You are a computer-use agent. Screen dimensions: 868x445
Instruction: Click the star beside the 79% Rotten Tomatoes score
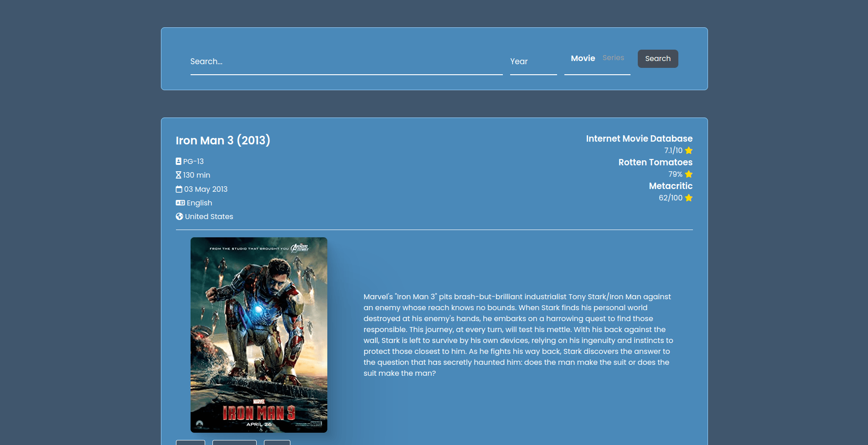pos(688,174)
